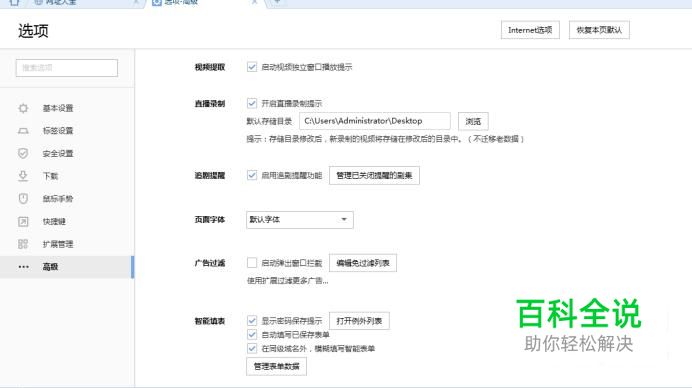Click the Internet选项 button

click(530, 30)
